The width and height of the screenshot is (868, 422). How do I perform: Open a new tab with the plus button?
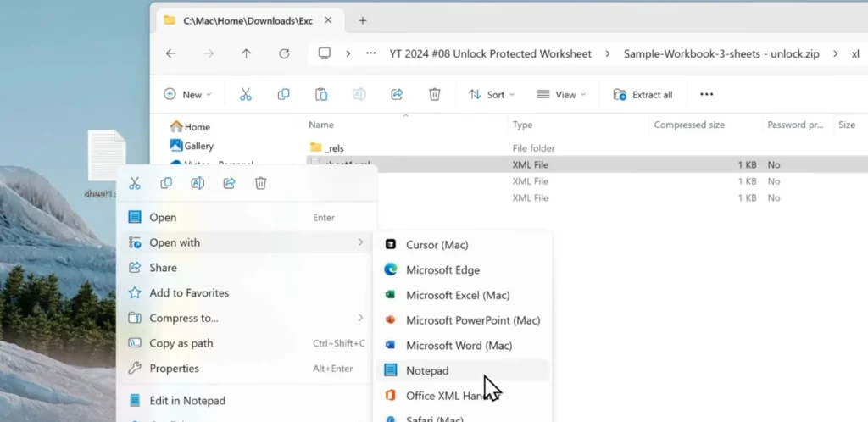click(x=363, y=21)
